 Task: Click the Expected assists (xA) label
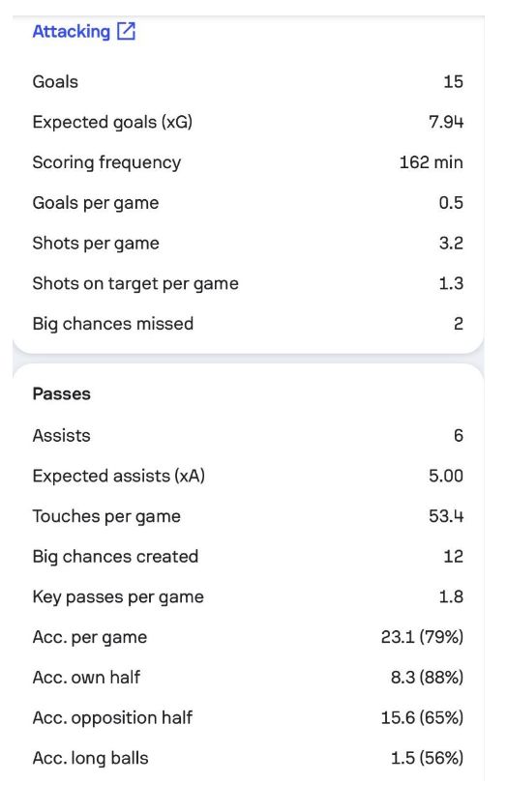[x=119, y=476]
